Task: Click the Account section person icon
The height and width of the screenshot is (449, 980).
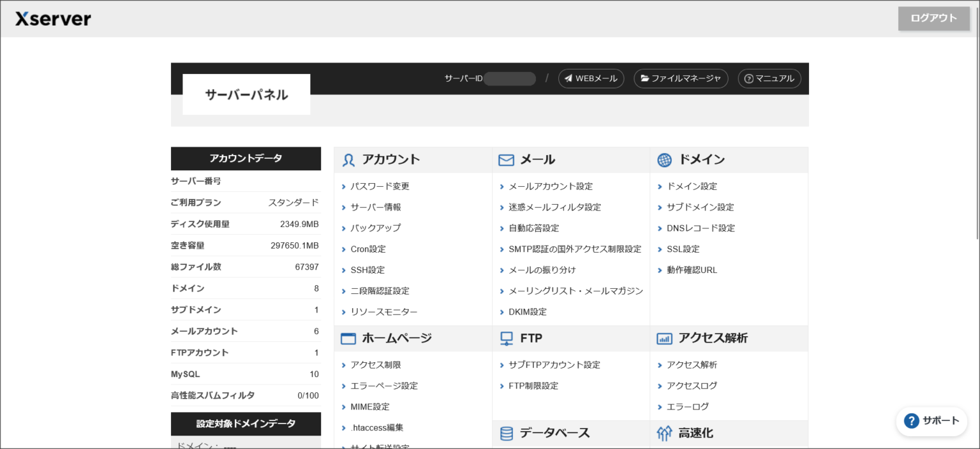Action: (348, 160)
